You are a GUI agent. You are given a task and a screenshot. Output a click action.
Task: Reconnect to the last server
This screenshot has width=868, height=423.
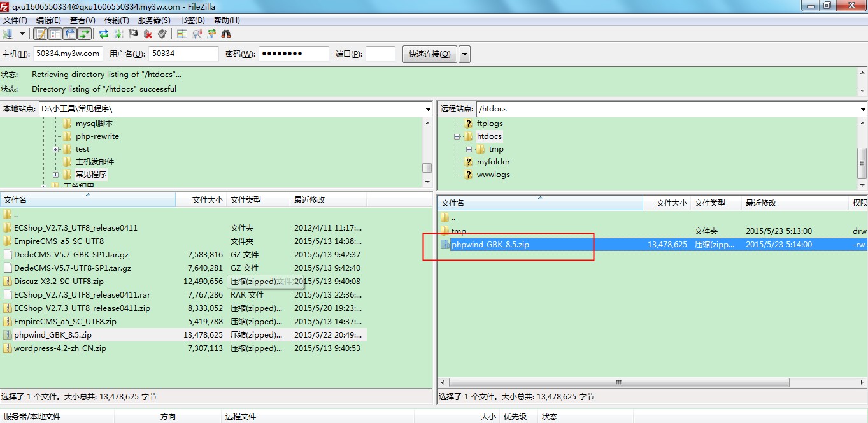162,34
